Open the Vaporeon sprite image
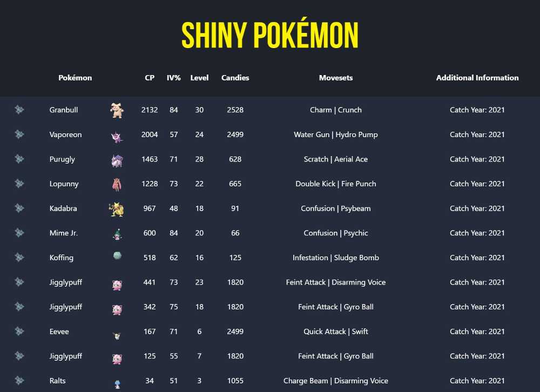Screen dimensions: 540x392 click(x=117, y=137)
